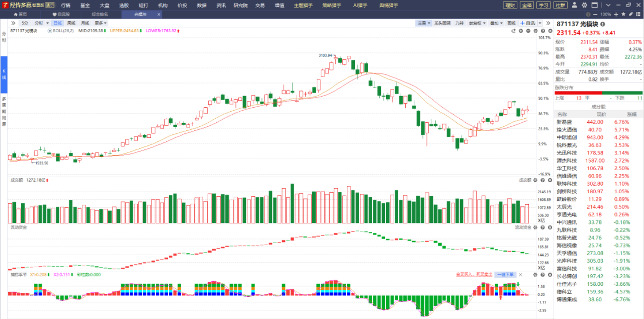Switch to 分时 view in left sidebar
Image resolution: width=644 pixels, height=319 pixels.
[x=4, y=37]
